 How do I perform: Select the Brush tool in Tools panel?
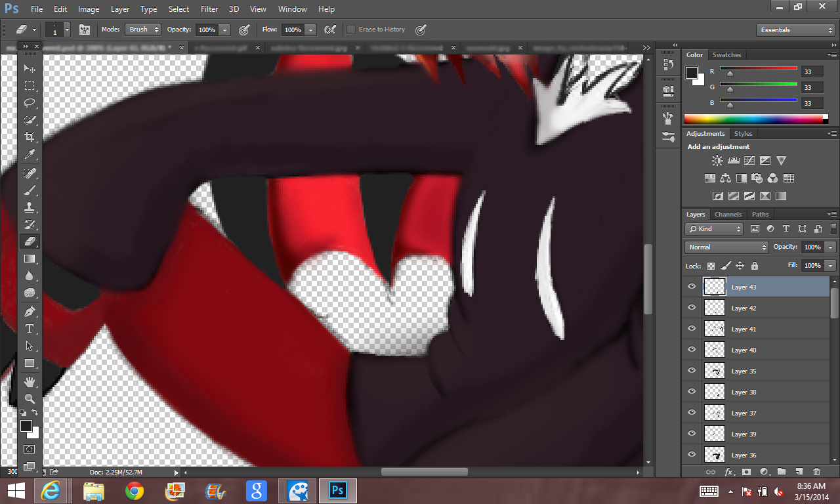(x=30, y=190)
